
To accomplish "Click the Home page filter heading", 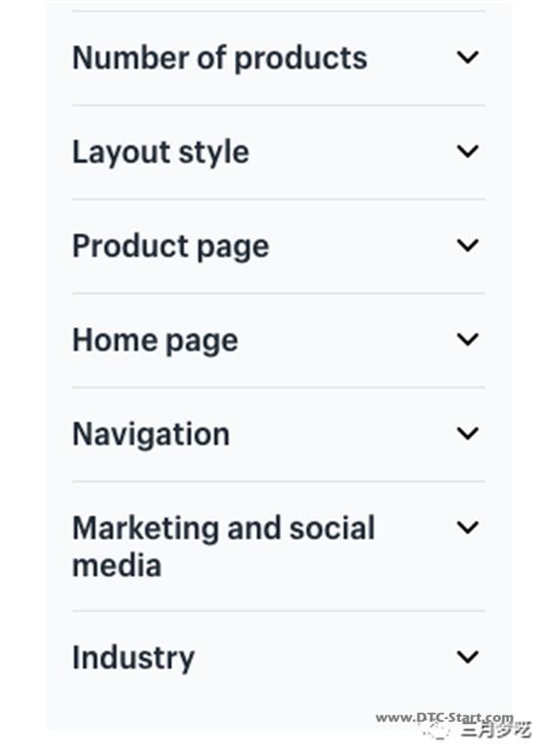I will 156,341.
